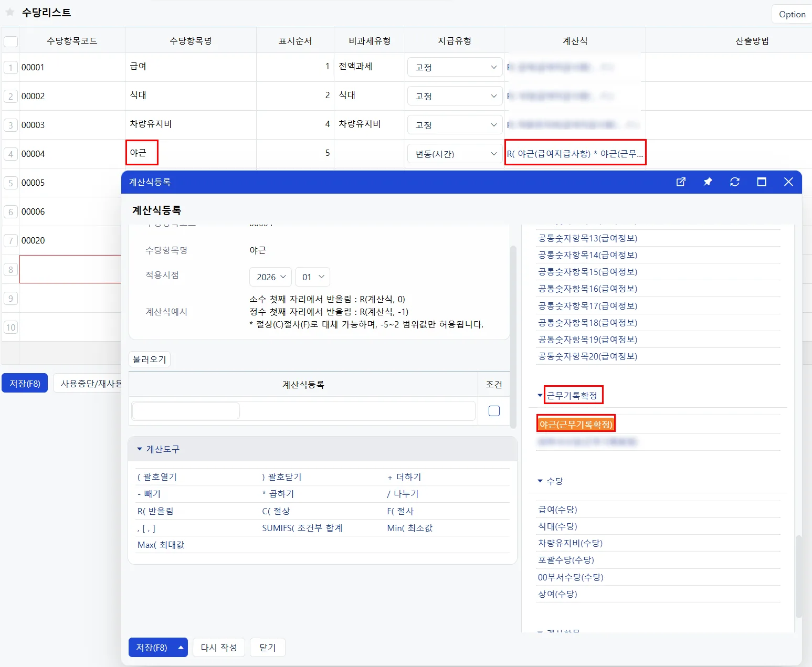This screenshot has height=667, width=812.
Task: Click the favorite star next to 수당리스트
Action: [x=10, y=12]
